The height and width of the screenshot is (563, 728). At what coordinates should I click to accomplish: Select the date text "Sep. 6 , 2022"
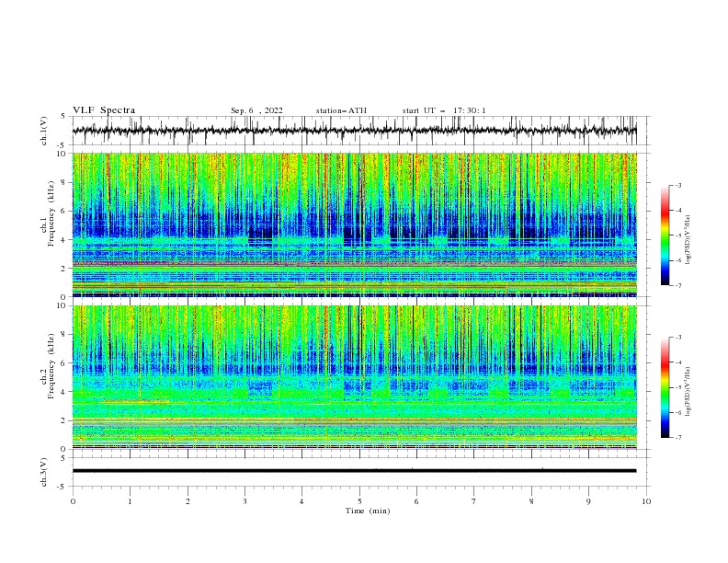pyautogui.click(x=256, y=110)
